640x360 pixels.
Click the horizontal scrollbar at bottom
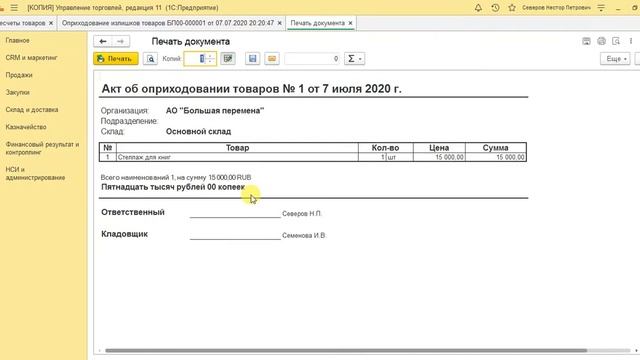346,350
